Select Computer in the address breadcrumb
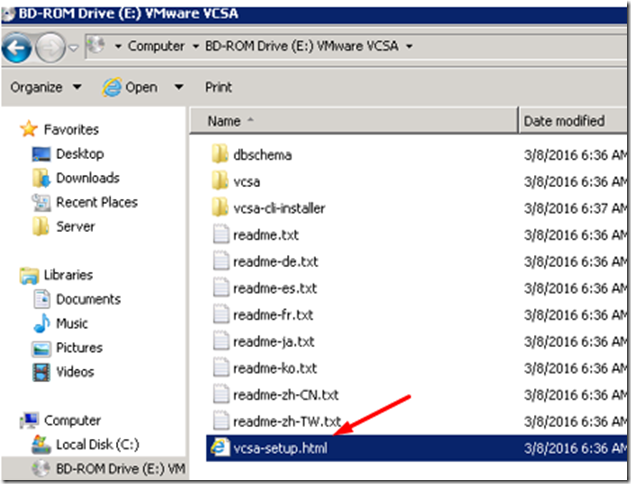Image resolution: width=631 pixels, height=484 pixels. click(x=156, y=46)
